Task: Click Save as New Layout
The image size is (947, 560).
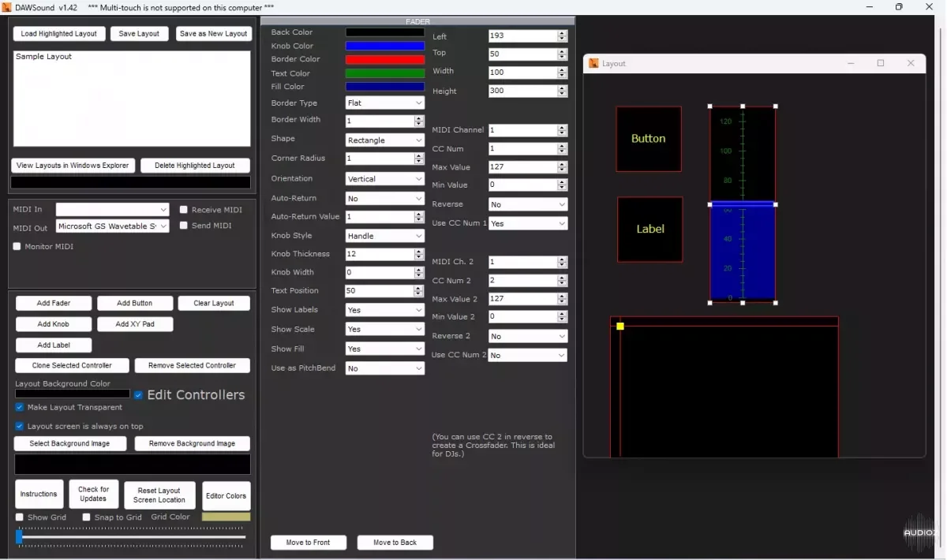Action: [x=213, y=34]
